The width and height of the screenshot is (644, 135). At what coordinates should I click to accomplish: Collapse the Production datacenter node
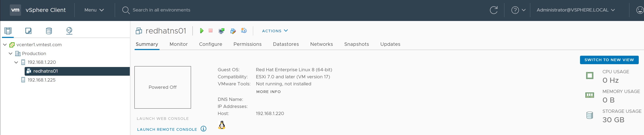pos(10,53)
